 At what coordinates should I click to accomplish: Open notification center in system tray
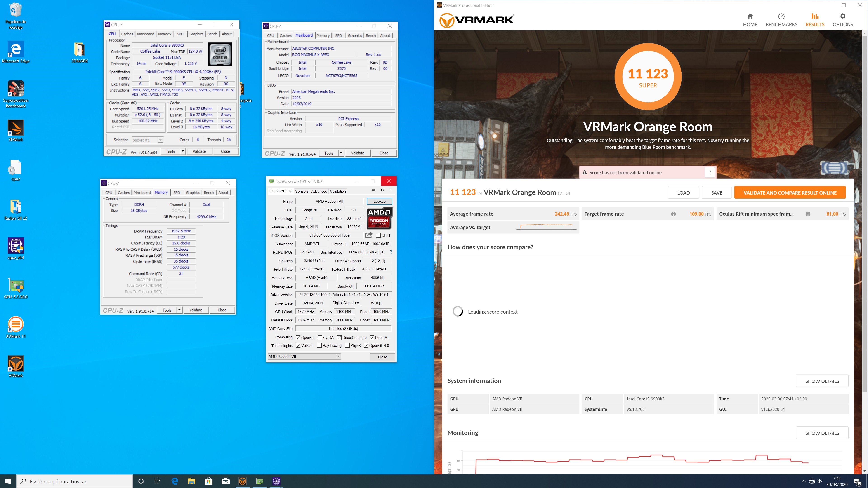858,481
